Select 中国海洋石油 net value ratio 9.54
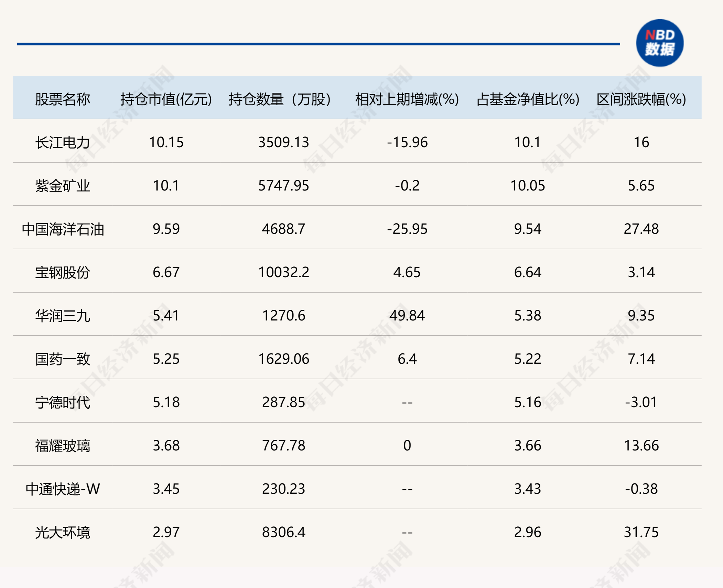 (528, 229)
